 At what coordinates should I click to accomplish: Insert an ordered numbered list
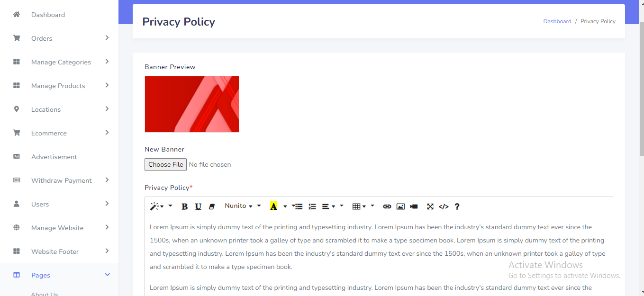click(x=312, y=206)
